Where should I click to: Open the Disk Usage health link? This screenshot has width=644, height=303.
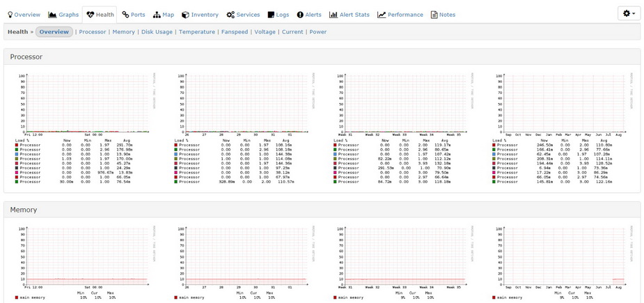pos(157,32)
